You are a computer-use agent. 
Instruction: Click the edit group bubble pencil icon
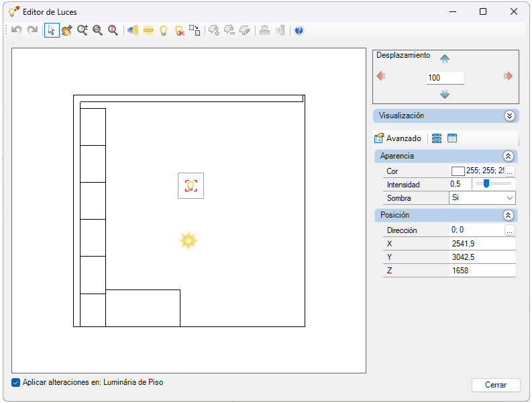245,30
